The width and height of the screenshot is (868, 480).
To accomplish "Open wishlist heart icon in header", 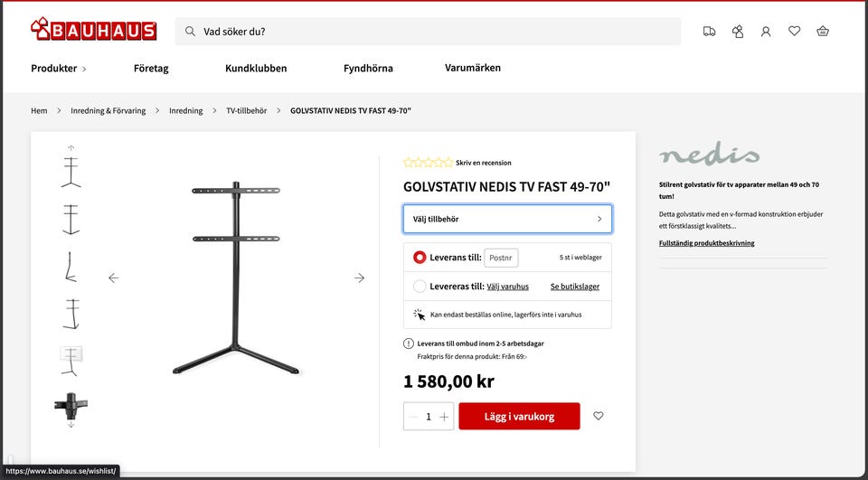I will click(x=795, y=32).
